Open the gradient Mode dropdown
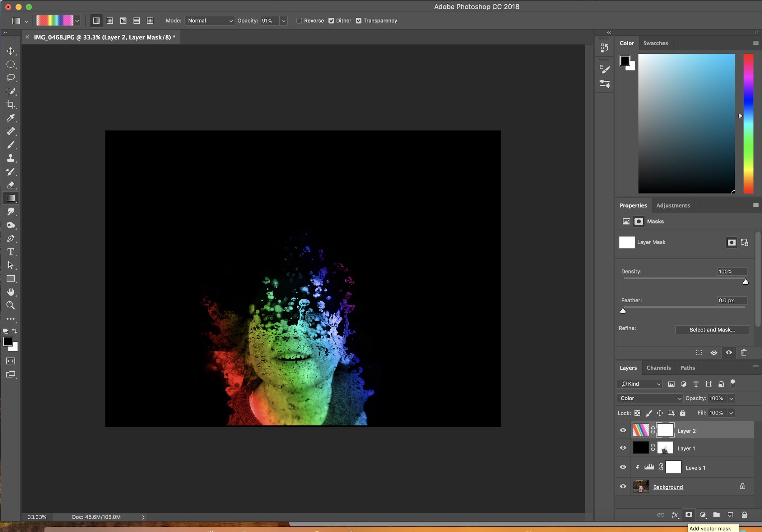Image resolution: width=762 pixels, height=532 pixels. [209, 21]
